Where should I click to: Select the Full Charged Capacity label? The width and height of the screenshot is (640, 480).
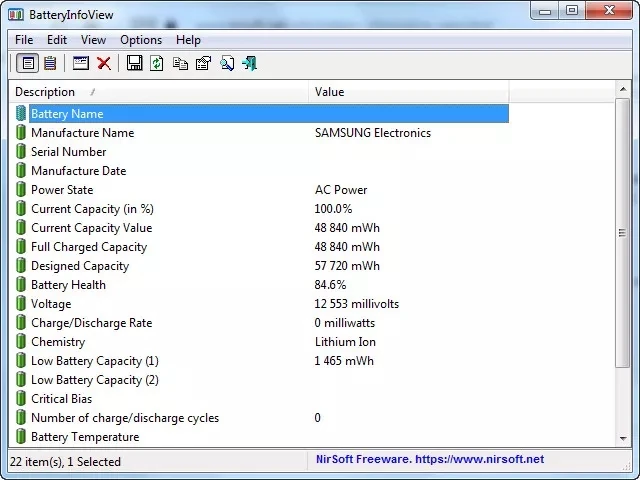(x=89, y=247)
